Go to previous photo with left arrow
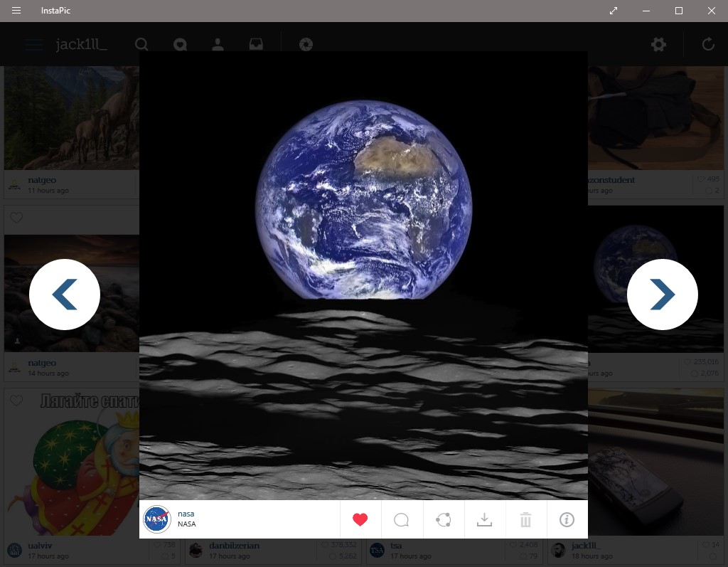 pyautogui.click(x=65, y=295)
